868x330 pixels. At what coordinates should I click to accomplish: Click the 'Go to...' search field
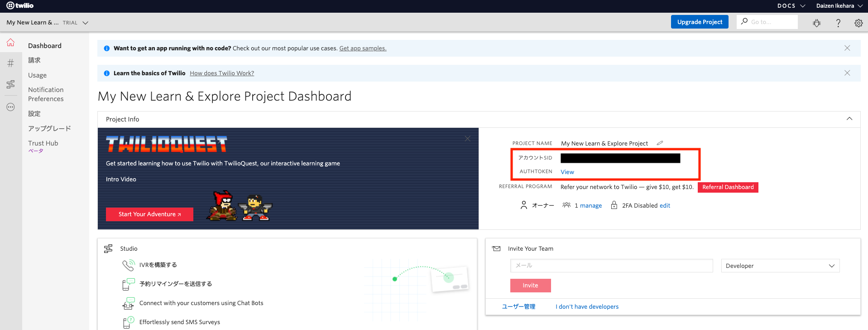[x=767, y=22]
